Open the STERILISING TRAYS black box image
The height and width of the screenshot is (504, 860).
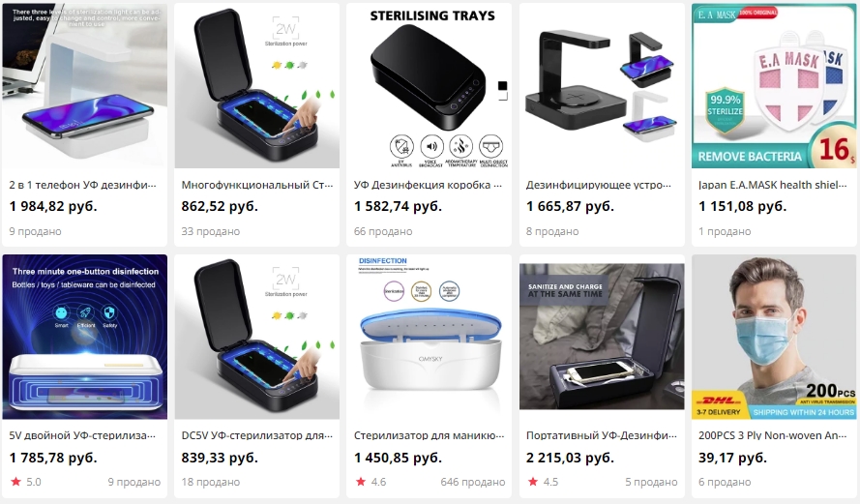[x=429, y=85]
